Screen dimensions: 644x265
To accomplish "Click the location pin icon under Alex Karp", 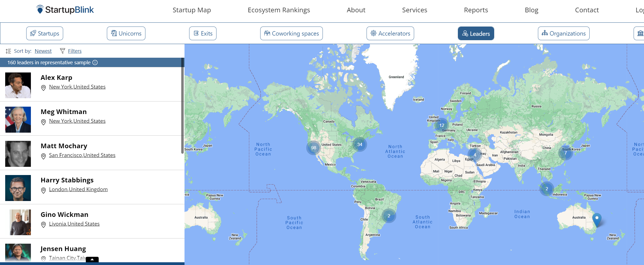I will [x=43, y=88].
